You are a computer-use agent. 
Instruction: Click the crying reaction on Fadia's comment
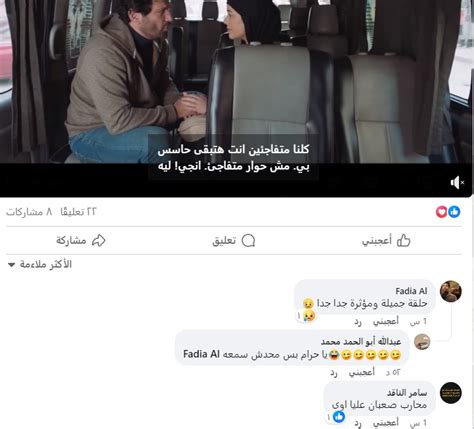click(x=309, y=315)
